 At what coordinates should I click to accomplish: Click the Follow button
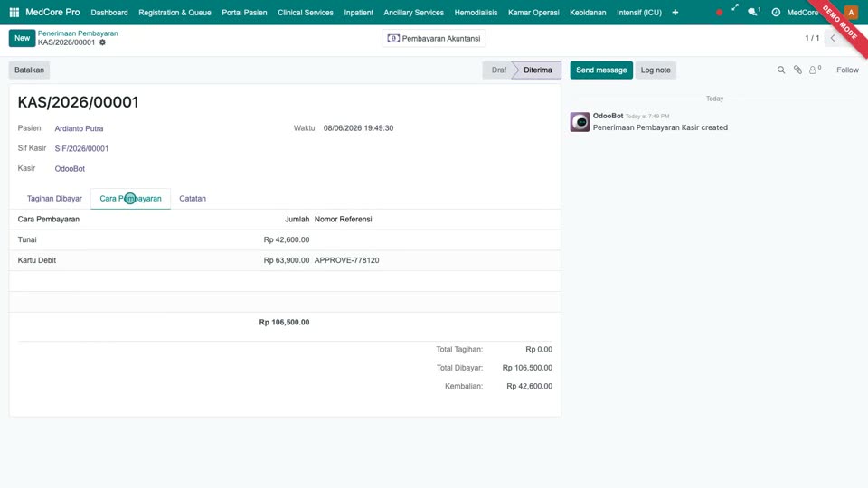847,70
